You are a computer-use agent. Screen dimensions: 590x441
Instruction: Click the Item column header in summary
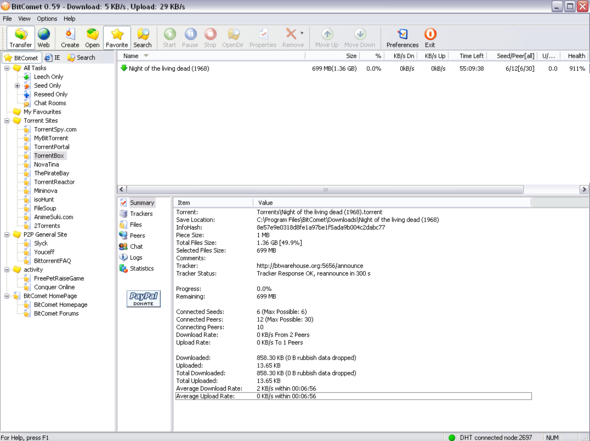coord(213,203)
